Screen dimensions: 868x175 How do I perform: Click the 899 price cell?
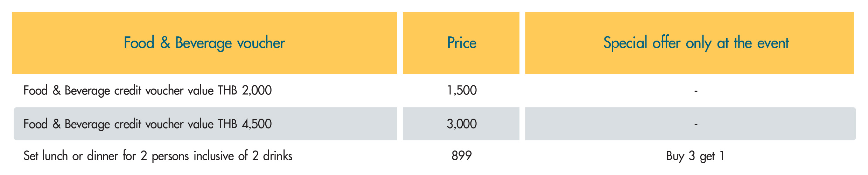click(462, 155)
